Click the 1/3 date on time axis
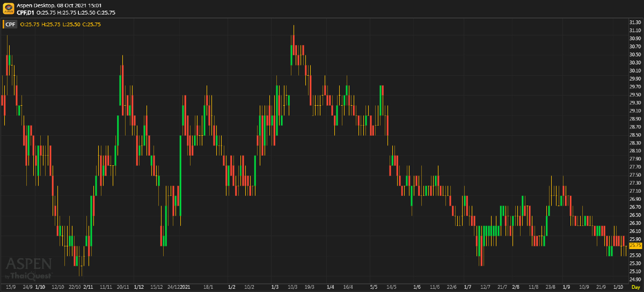 point(275,287)
